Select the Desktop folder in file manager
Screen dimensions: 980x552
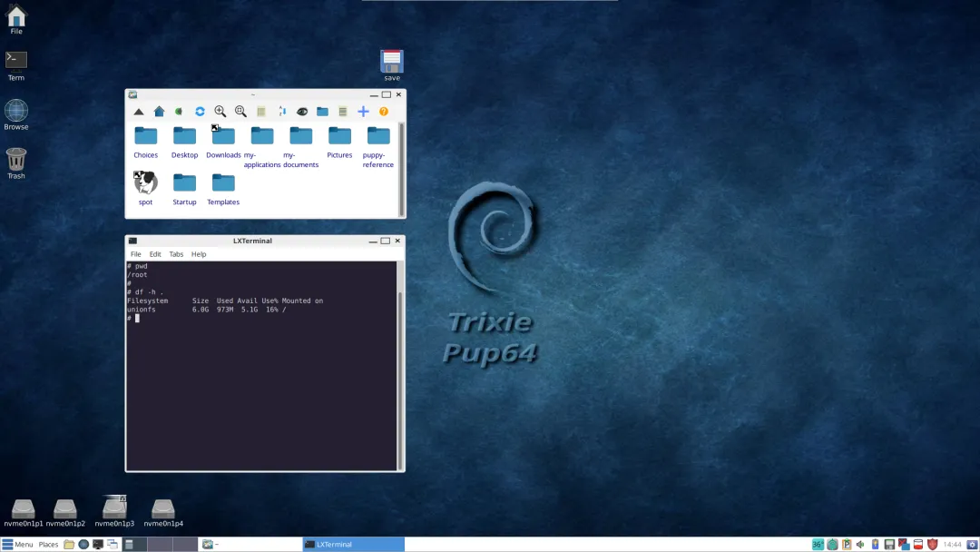coord(184,142)
